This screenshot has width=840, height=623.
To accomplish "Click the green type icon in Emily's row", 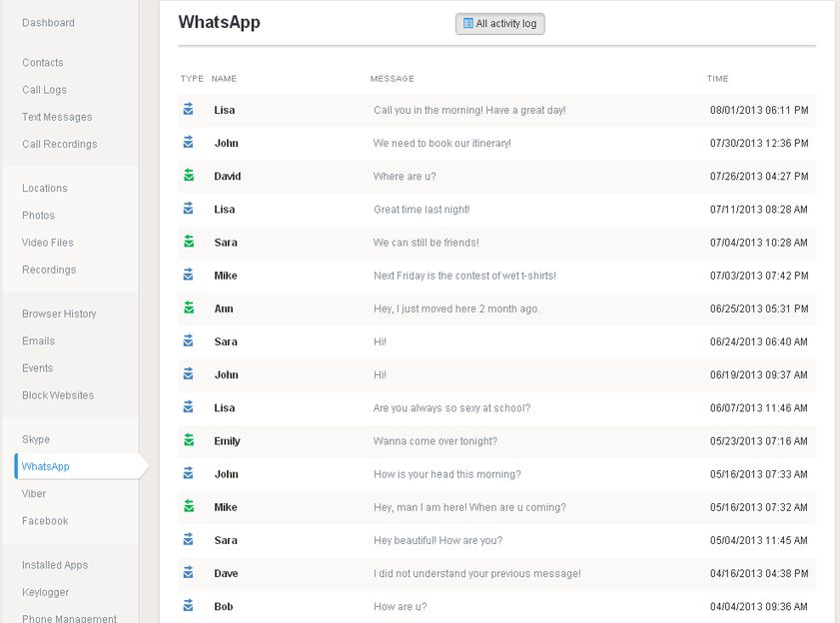I will point(188,440).
